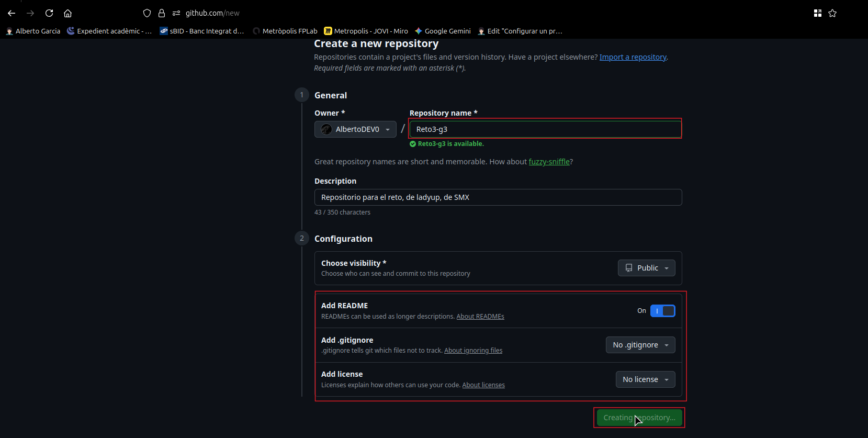The image size is (868, 438).
Task: Click the browser back arrow
Action: [12, 13]
